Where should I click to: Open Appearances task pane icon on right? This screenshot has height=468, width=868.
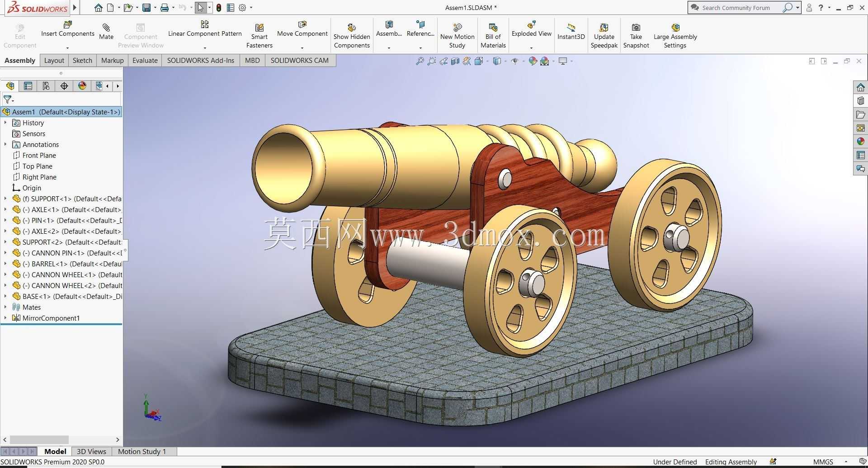[x=860, y=142]
